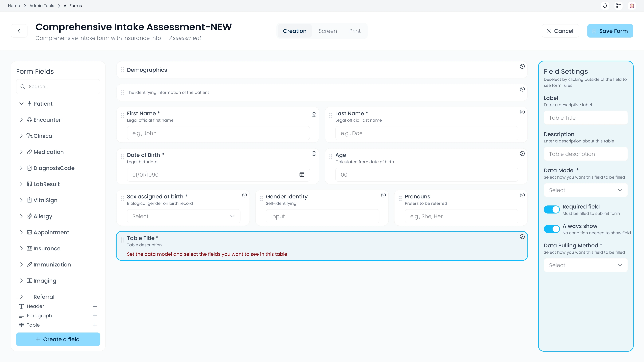
Task: Delete the Age field
Action: coord(522,154)
